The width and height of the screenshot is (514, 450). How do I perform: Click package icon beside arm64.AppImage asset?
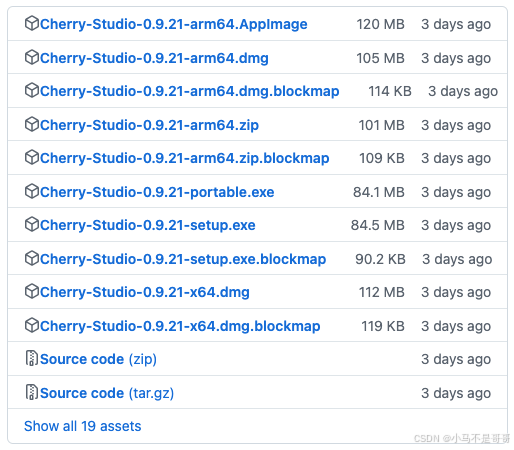tap(32, 24)
